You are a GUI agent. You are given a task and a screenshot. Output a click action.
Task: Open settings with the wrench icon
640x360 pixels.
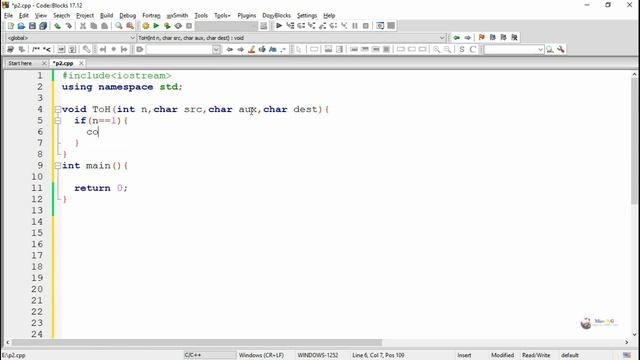(x=561, y=49)
